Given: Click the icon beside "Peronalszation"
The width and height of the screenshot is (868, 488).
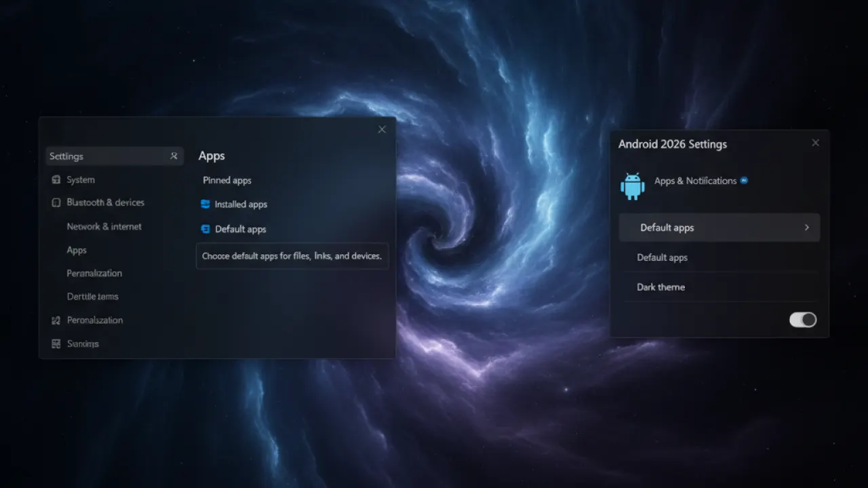Looking at the screenshot, I should [x=56, y=320].
